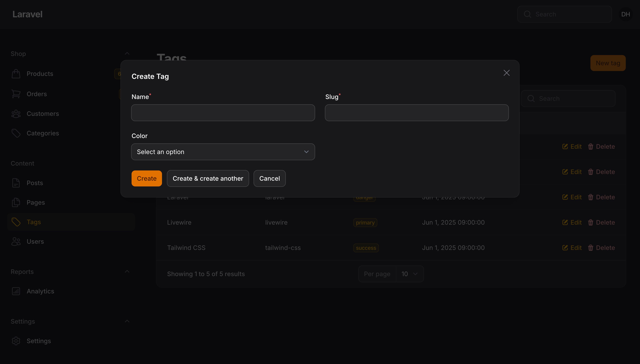
Task: Collapse the Shop section chevron
Action: (127, 54)
